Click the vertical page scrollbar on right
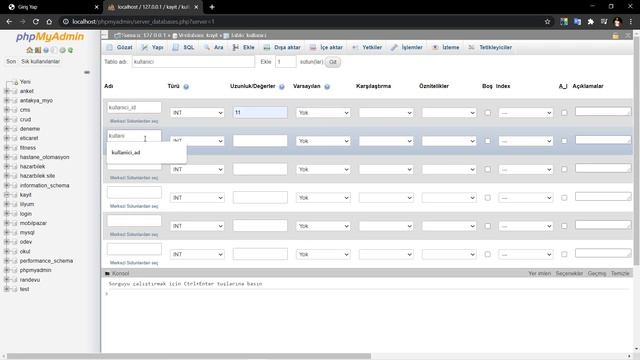 (637, 151)
